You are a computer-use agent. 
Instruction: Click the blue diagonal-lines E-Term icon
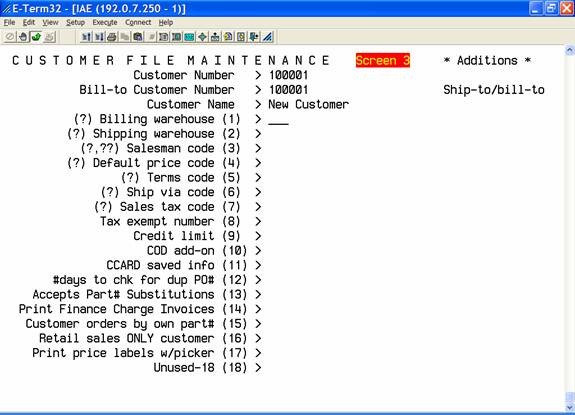coord(268,37)
